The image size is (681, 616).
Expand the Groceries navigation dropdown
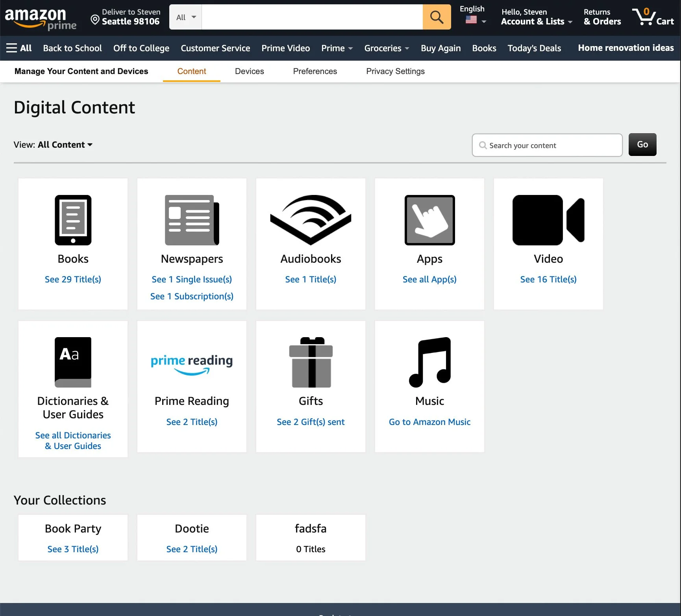[x=387, y=48]
